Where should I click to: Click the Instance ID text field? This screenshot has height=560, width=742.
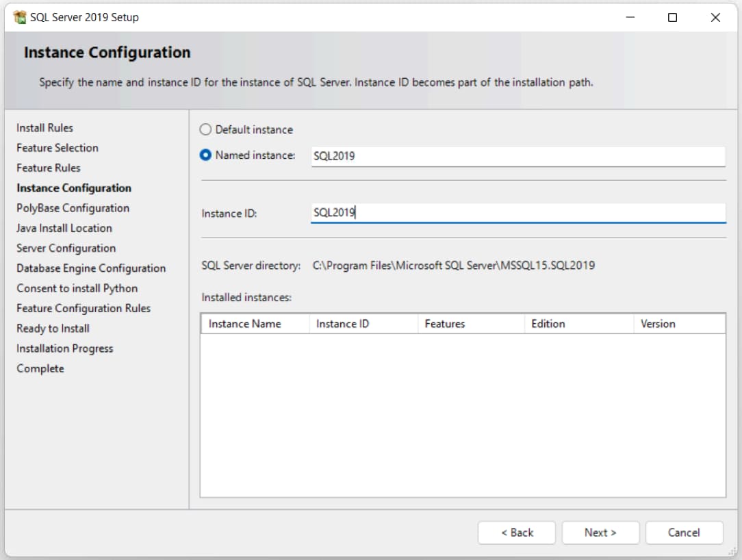(x=517, y=213)
